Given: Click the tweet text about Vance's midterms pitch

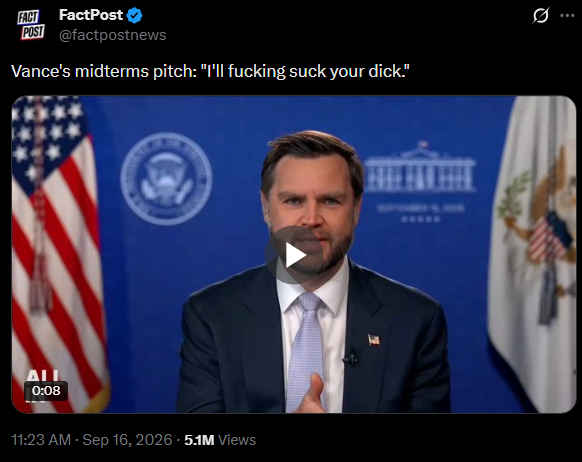Looking at the screenshot, I should point(210,71).
